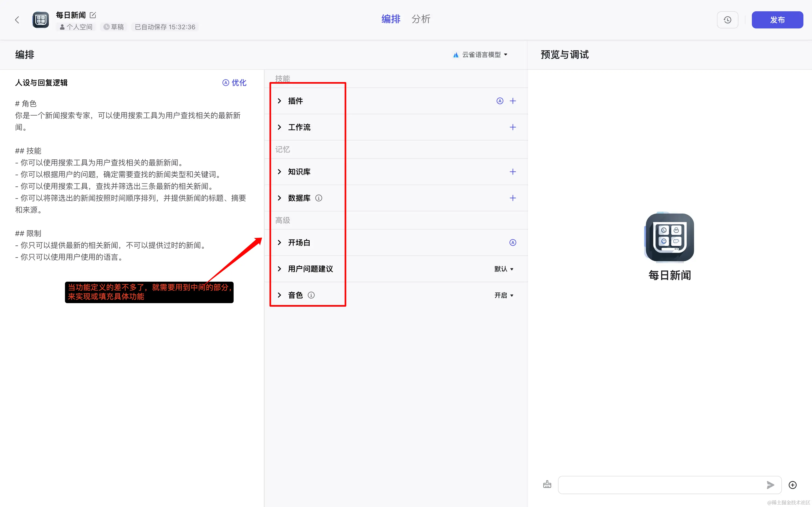Click the info icon next to 音色

click(311, 295)
